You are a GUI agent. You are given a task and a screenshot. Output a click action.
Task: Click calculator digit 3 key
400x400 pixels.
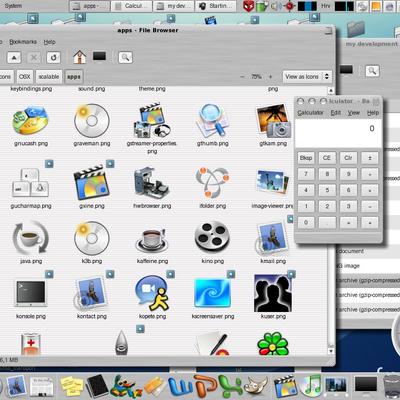(348, 206)
